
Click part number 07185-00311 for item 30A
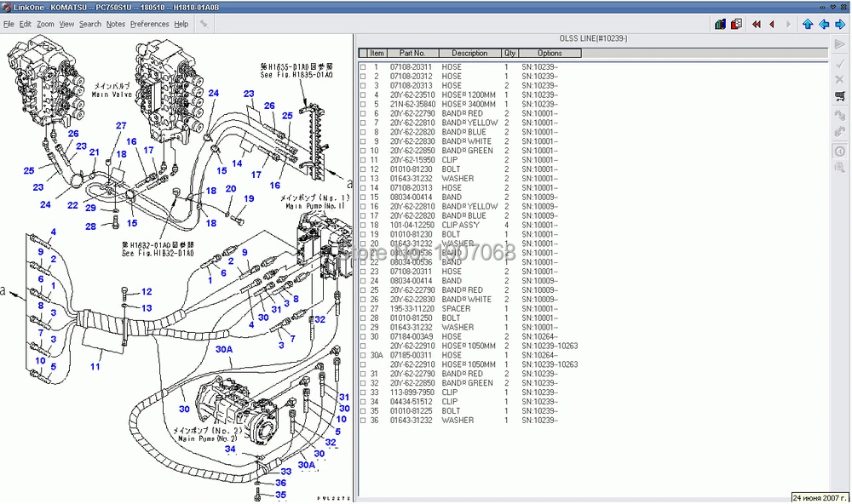pos(412,355)
